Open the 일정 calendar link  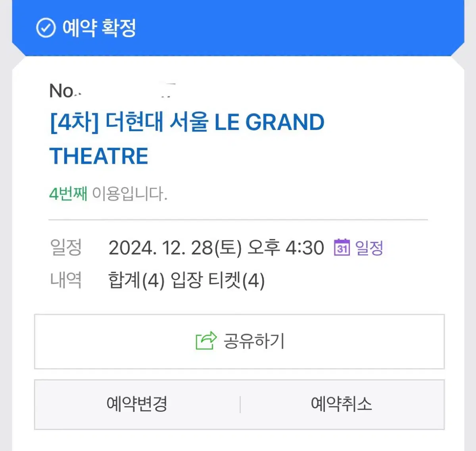pyautogui.click(x=359, y=248)
